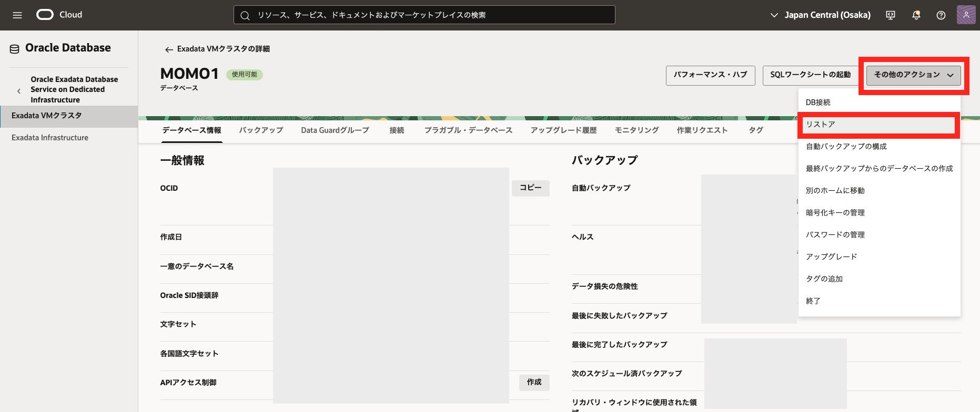Screen dimensions: 980x412
Task: Choose 自動バックアップの構成 menu entry
Action: (846, 147)
